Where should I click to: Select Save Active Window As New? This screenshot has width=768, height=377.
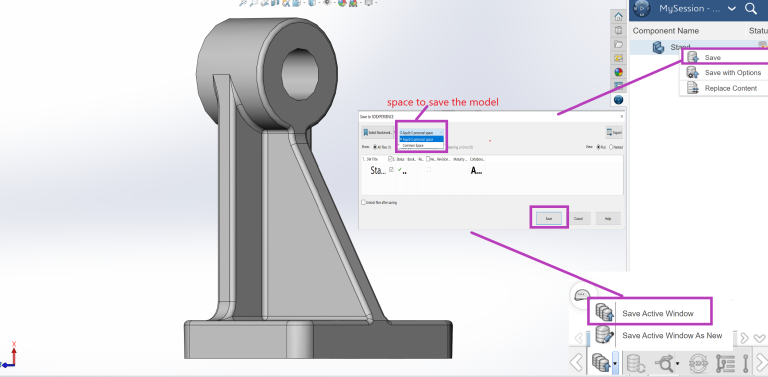(672, 335)
